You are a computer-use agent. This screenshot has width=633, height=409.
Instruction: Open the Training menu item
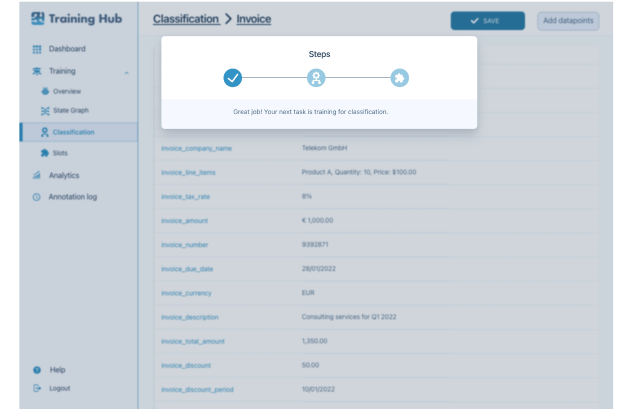click(x=62, y=71)
